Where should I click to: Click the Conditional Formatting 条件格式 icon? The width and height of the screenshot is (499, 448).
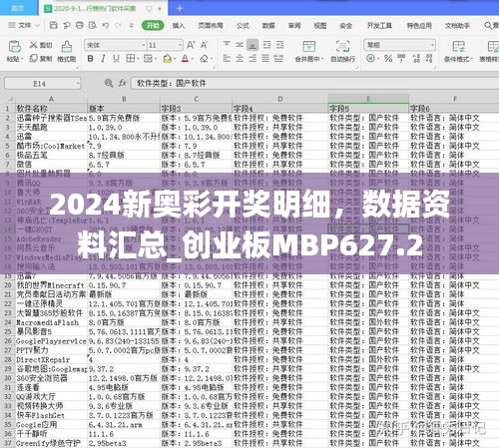[x=458, y=46]
